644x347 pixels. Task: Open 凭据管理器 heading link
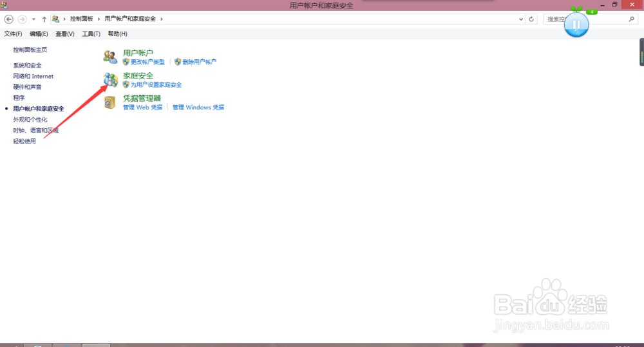click(x=142, y=98)
